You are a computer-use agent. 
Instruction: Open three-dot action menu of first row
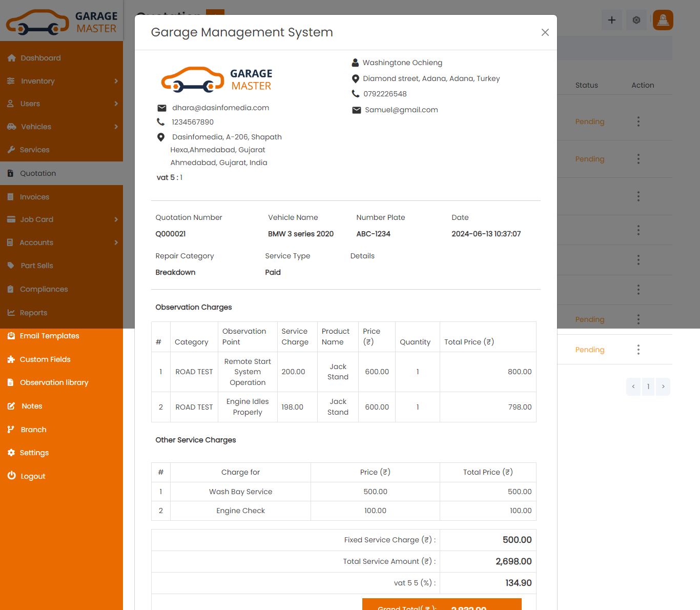[x=638, y=121]
